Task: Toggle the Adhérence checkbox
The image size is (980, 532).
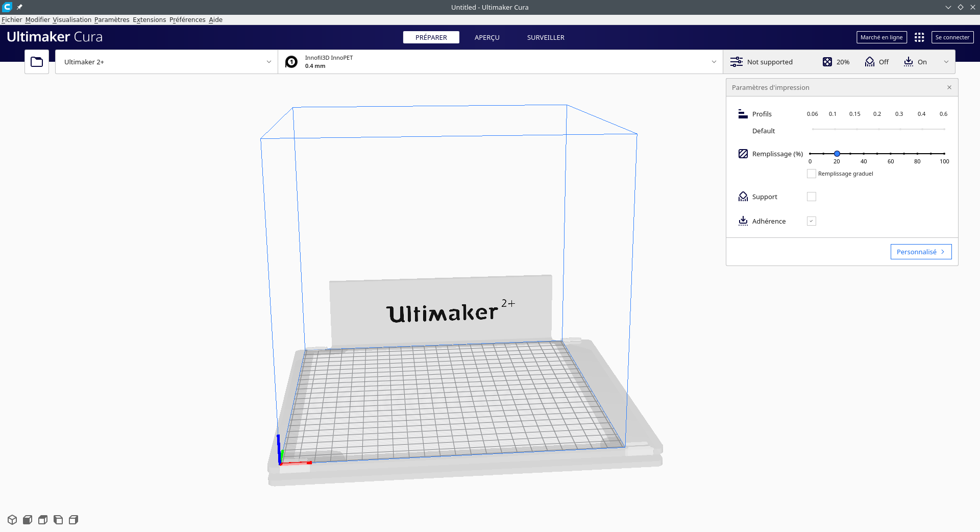Action: 812,221
